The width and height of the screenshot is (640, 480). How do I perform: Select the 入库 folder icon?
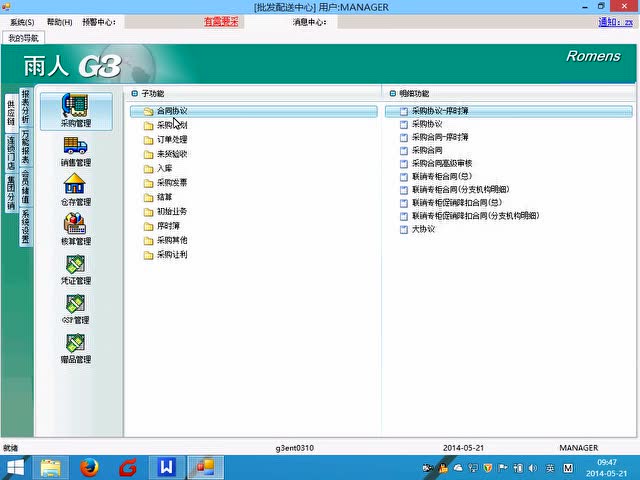[x=149, y=169]
